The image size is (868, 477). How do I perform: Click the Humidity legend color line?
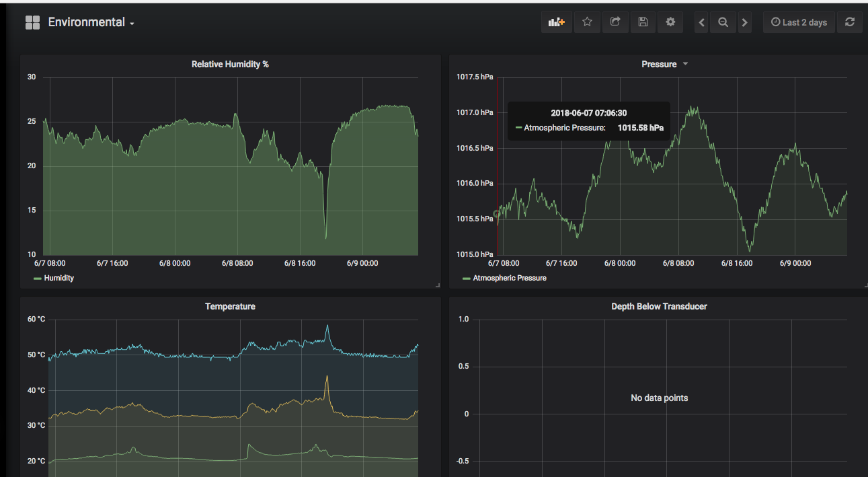pyautogui.click(x=37, y=279)
